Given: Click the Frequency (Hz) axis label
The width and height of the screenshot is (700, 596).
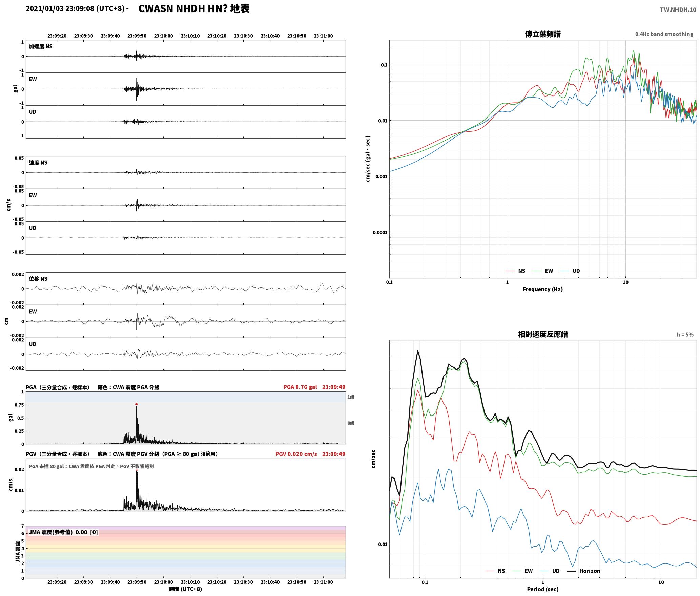Looking at the screenshot, I should [x=542, y=289].
